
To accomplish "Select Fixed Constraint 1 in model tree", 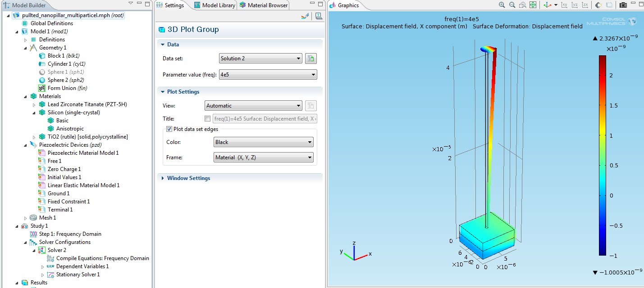I will point(69,202).
